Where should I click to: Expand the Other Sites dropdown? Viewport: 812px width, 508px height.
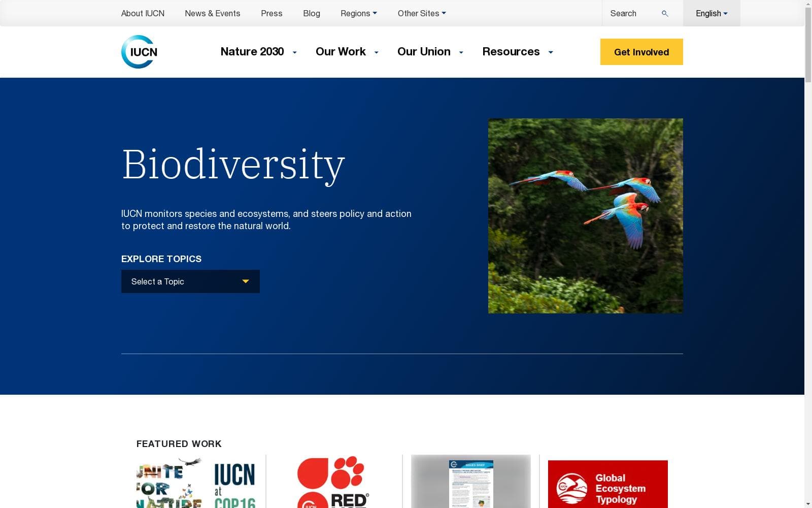(422, 13)
